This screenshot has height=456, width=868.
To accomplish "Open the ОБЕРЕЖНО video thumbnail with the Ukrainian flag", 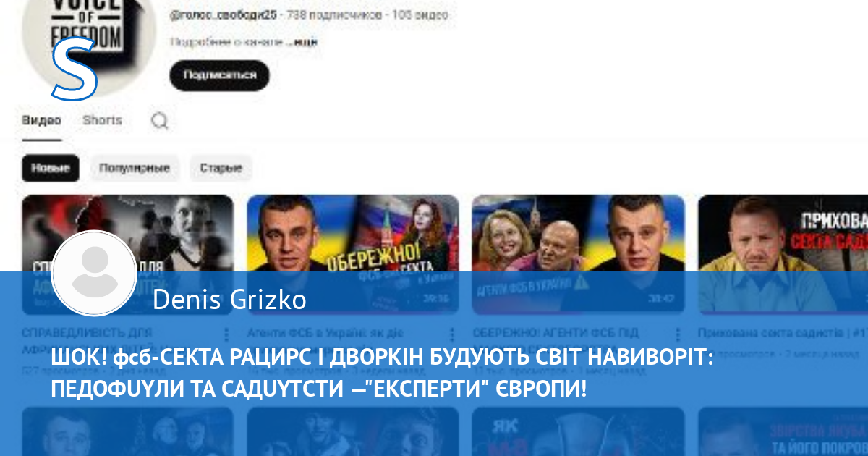I will pyautogui.click(x=353, y=254).
